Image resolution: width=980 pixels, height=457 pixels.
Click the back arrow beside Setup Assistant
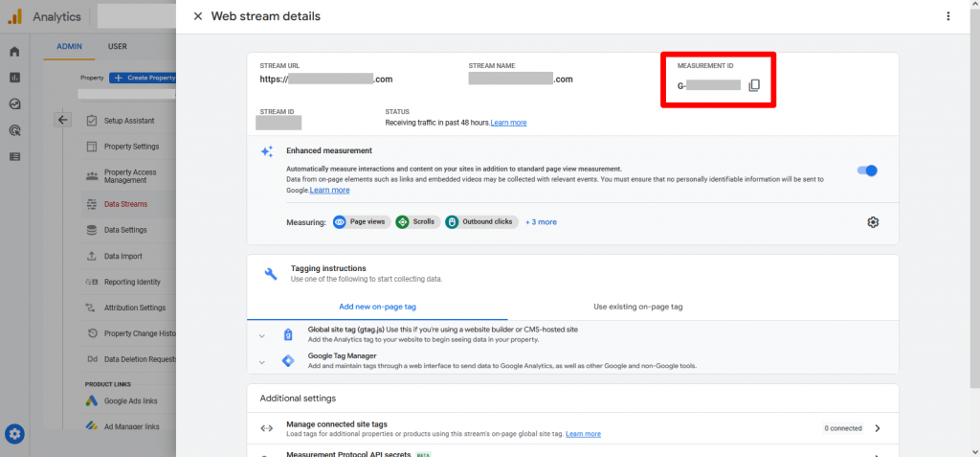click(62, 120)
